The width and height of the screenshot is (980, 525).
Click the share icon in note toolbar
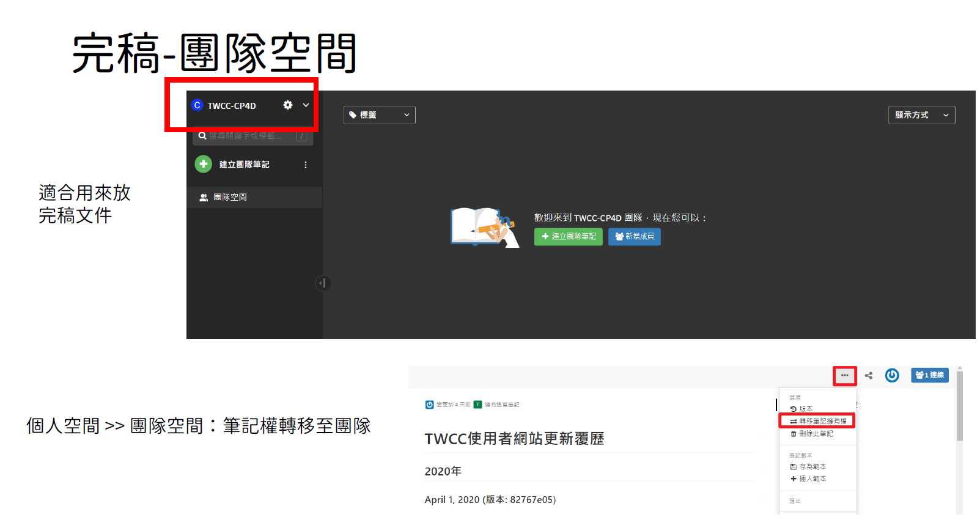[x=869, y=376]
